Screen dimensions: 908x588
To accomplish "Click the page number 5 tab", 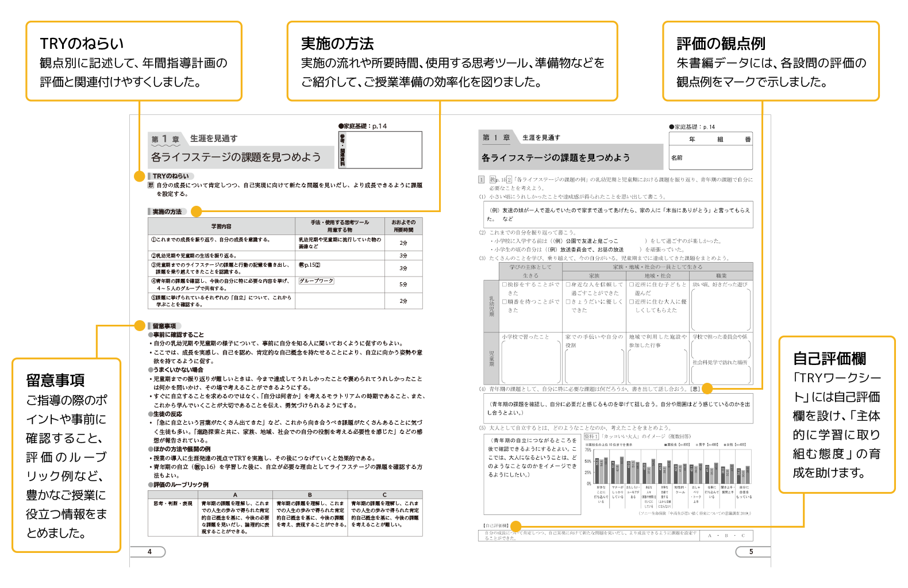I will tap(751, 552).
